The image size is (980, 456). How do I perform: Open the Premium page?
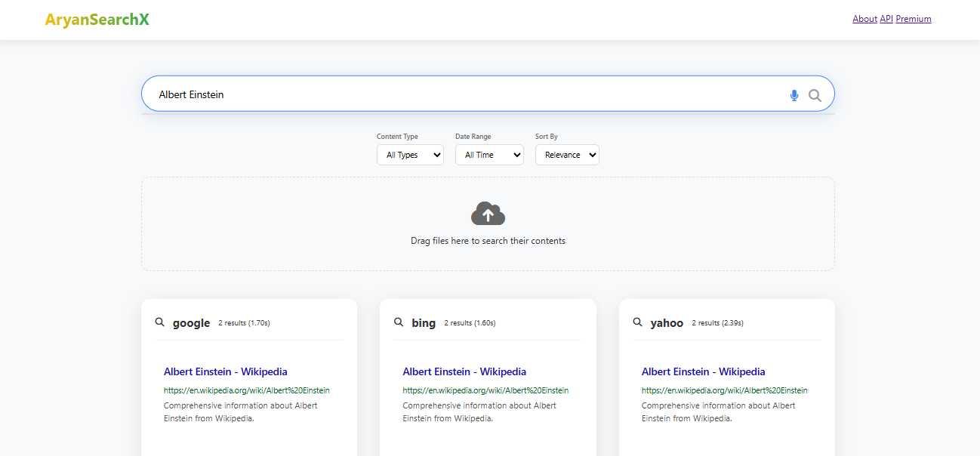coord(914,18)
